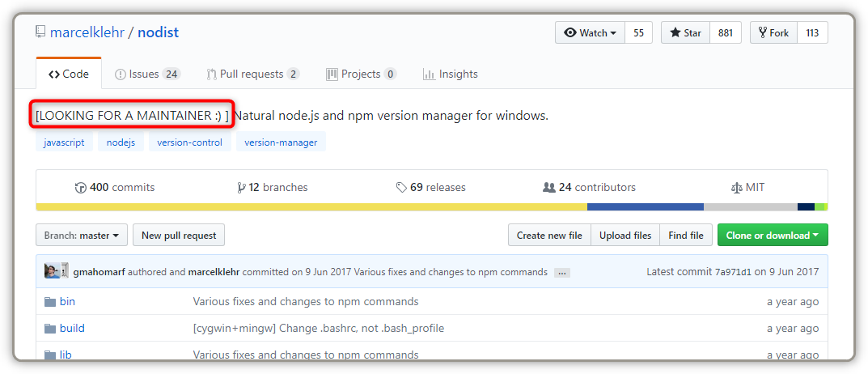The height and width of the screenshot is (374, 868).
Task: Open the nodist repository link
Action: tap(159, 32)
